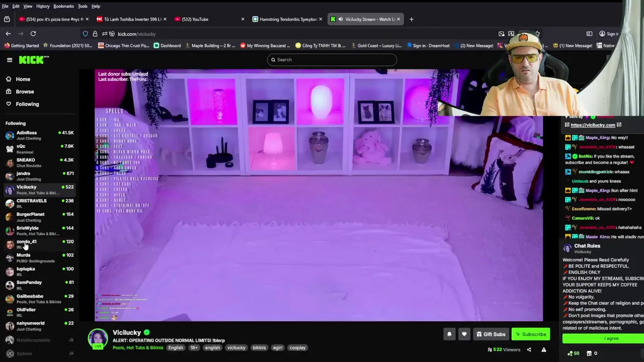Image resolution: width=644 pixels, height=362 pixels.
Task: Switch to 'pov it's pizza time' tab
Action: pos(52,19)
